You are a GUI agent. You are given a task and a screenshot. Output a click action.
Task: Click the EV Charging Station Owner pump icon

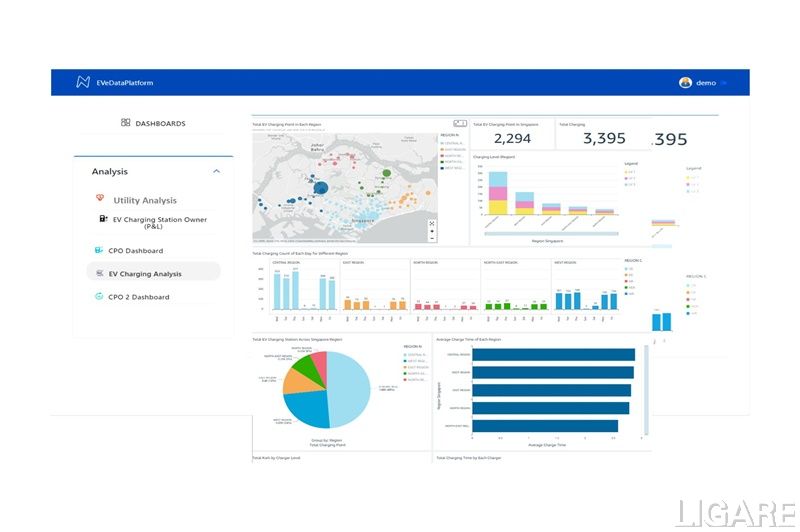pos(103,218)
